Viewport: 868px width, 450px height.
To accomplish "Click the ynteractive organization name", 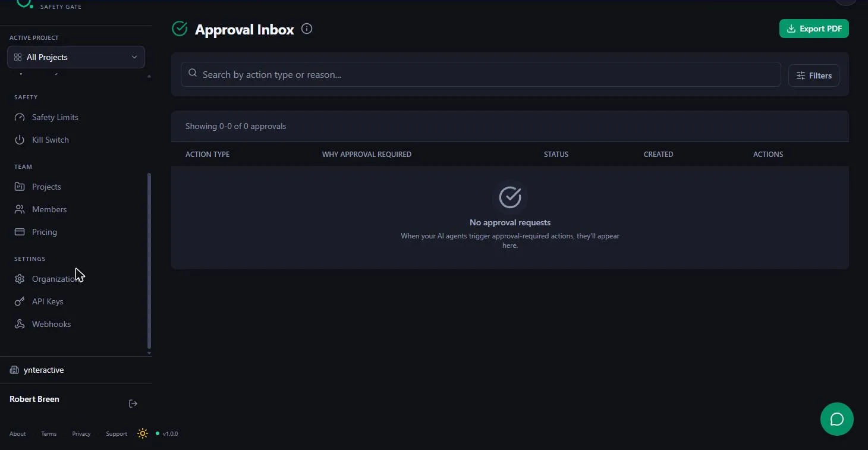I will (43, 370).
